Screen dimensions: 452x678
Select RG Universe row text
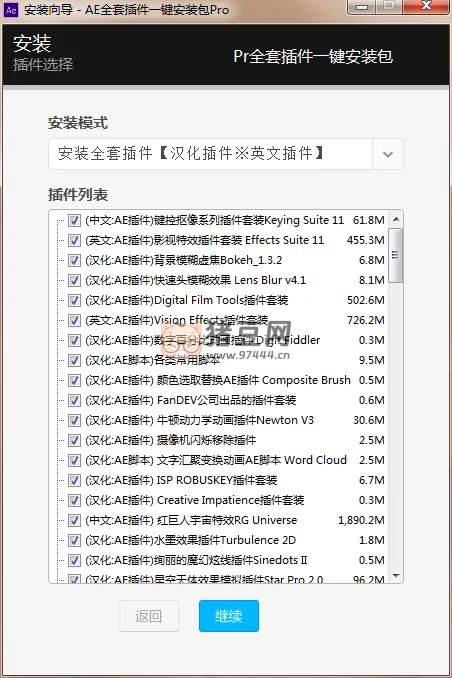point(191,520)
